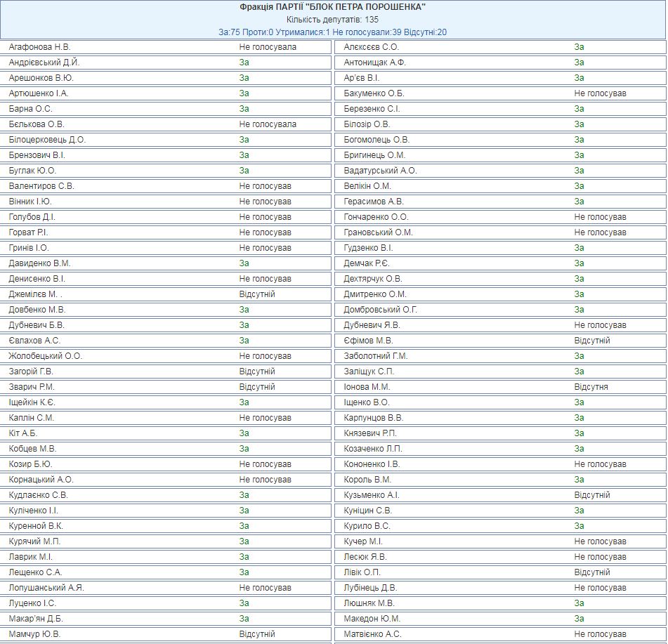The width and height of the screenshot is (668, 644).
Task: Click the "Відсутній" status for Мамчур Ю.В.
Action: coord(257,634)
